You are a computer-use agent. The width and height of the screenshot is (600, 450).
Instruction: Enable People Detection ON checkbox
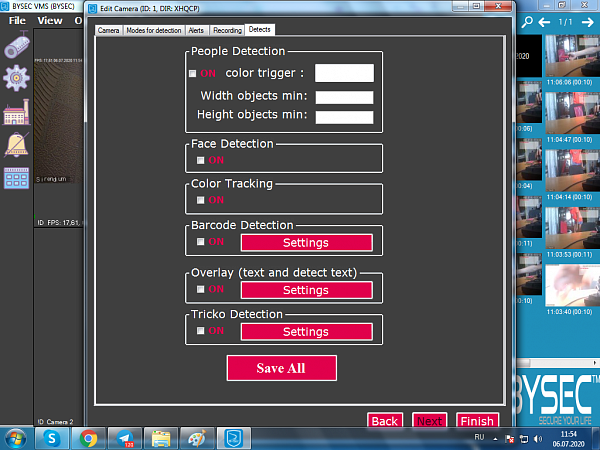pyautogui.click(x=193, y=73)
